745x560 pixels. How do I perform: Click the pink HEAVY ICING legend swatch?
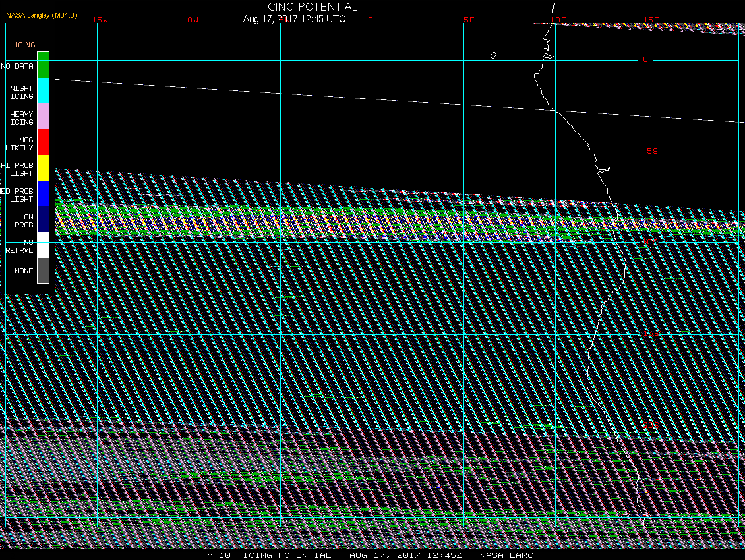click(44, 117)
